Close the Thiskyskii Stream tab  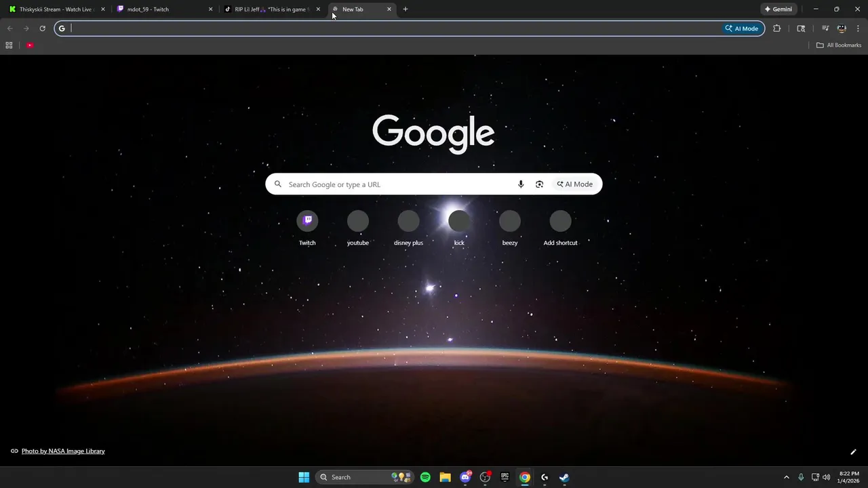coord(103,9)
